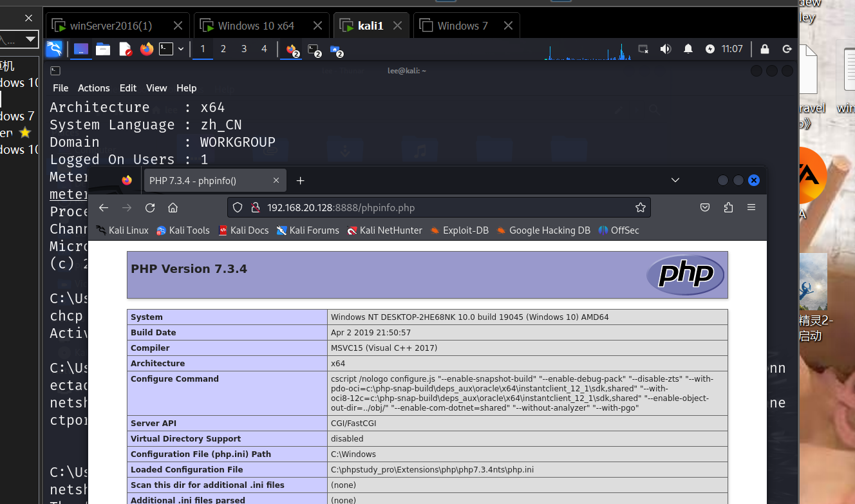Close the phpinfo() Firefox tab
Image resolution: width=855 pixels, height=504 pixels.
coord(277,181)
